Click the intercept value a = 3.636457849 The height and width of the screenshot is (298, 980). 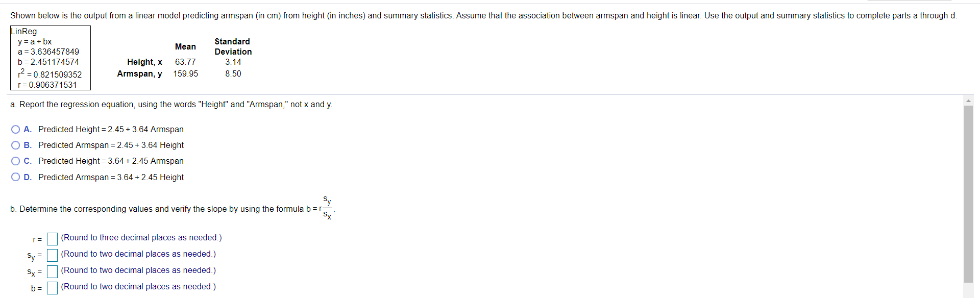[x=48, y=52]
